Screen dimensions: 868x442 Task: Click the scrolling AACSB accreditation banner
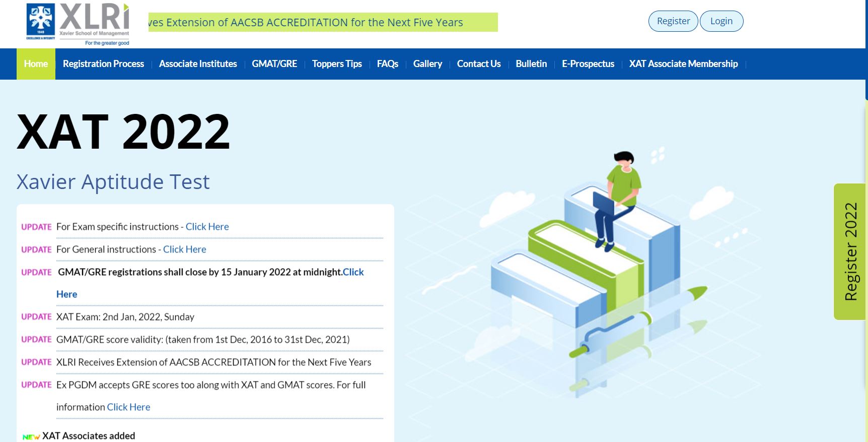click(323, 22)
